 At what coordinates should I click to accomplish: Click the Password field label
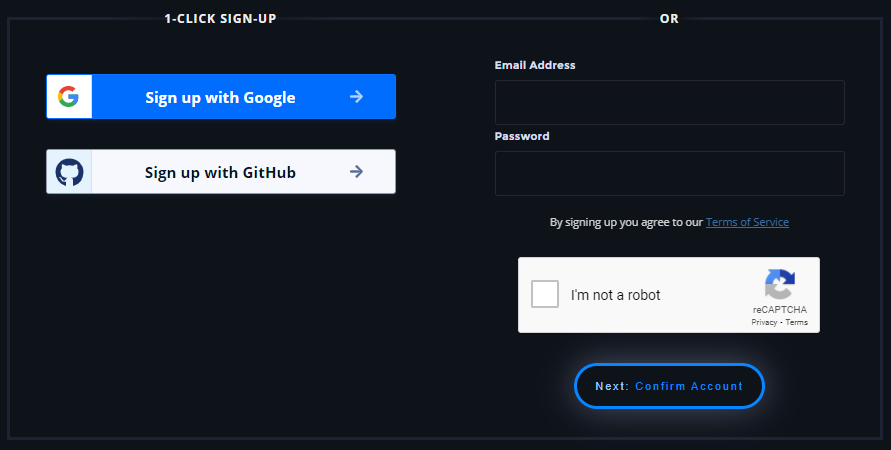tap(522, 136)
